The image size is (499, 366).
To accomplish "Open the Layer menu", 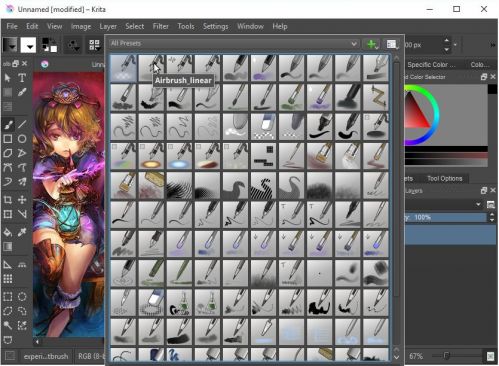I will [108, 26].
